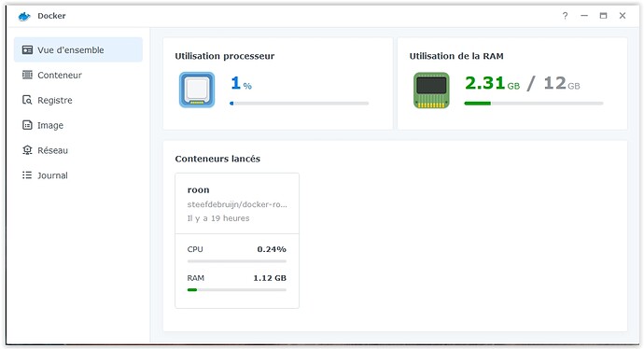Switch to the Image section
644x349 pixels.
[50, 125]
